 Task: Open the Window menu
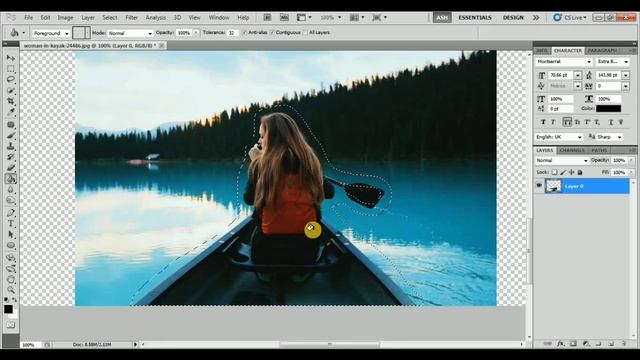click(219, 18)
